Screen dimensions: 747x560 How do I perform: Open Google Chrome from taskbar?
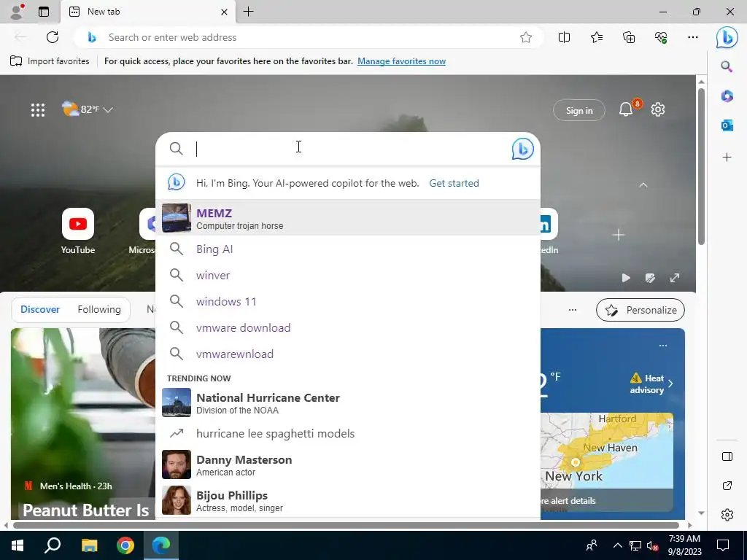(125, 545)
